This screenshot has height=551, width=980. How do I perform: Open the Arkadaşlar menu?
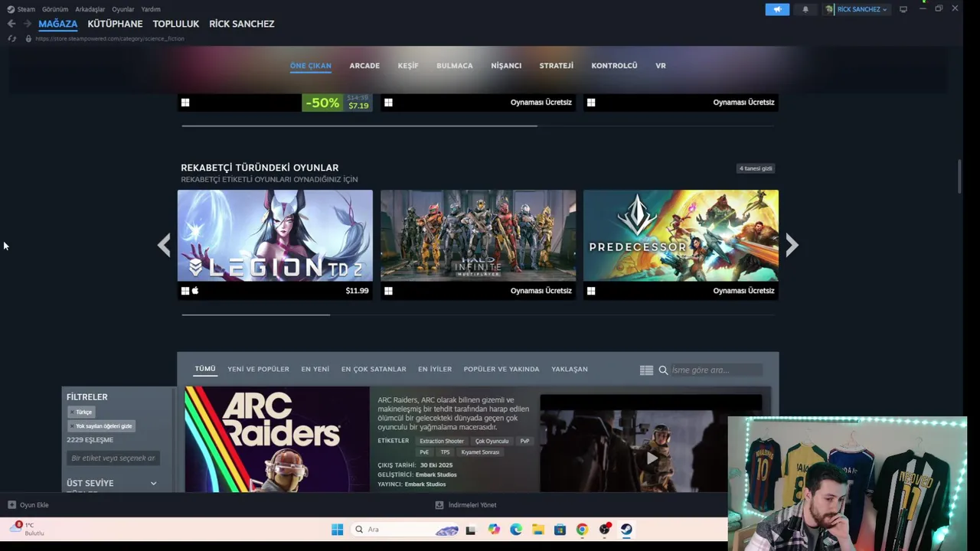[90, 9]
